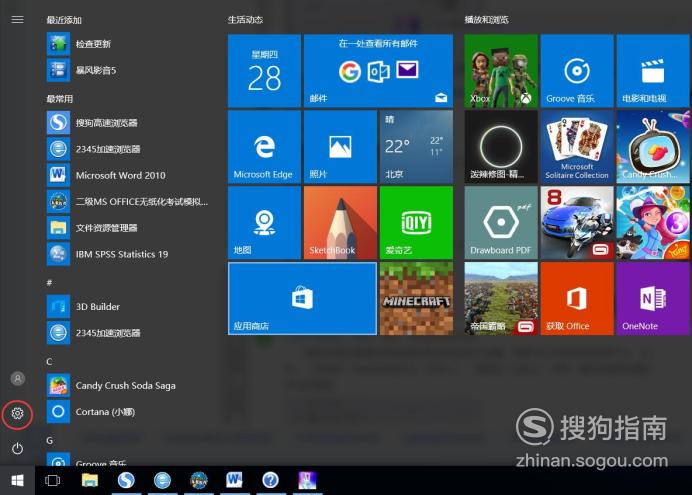Click the Windows Start button
Screen dimensions: 692x495
tap(17, 480)
